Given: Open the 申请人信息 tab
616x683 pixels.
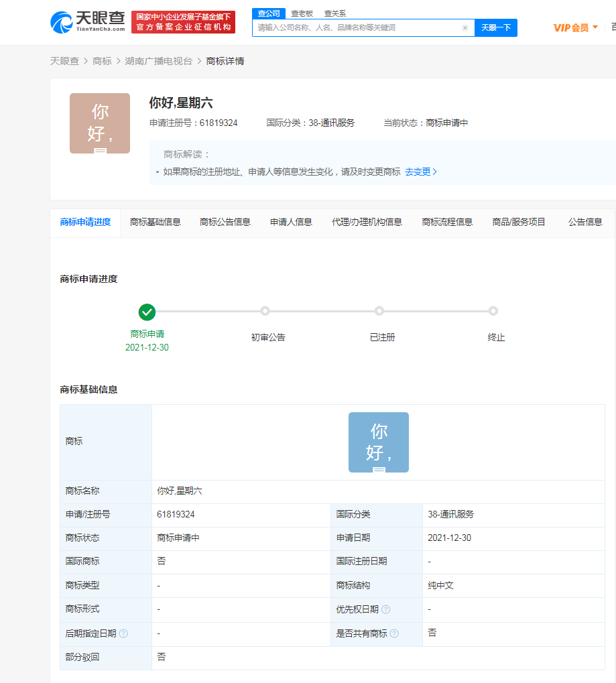Looking at the screenshot, I should (x=291, y=222).
